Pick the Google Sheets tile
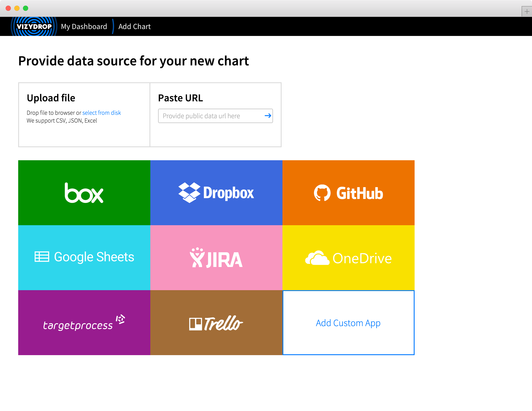Screen dimensions: 532x411 [x=84, y=257]
